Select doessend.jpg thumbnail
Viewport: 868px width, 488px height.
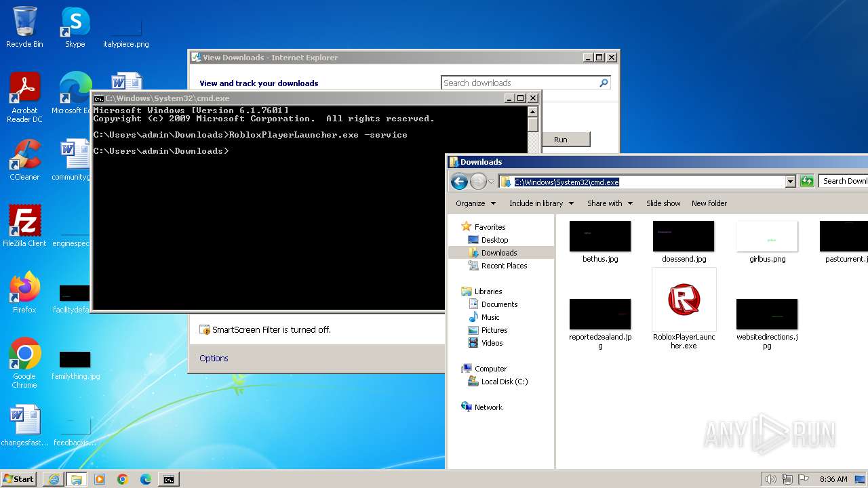pos(684,242)
